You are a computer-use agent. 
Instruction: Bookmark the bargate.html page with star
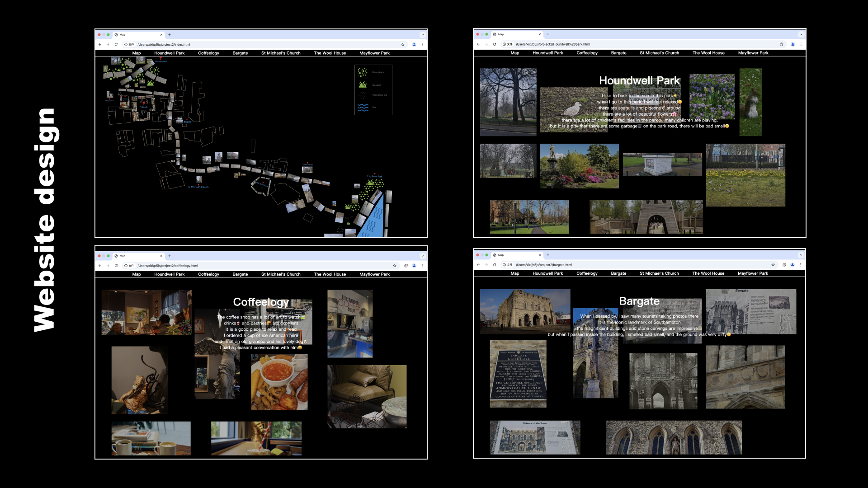(773, 265)
